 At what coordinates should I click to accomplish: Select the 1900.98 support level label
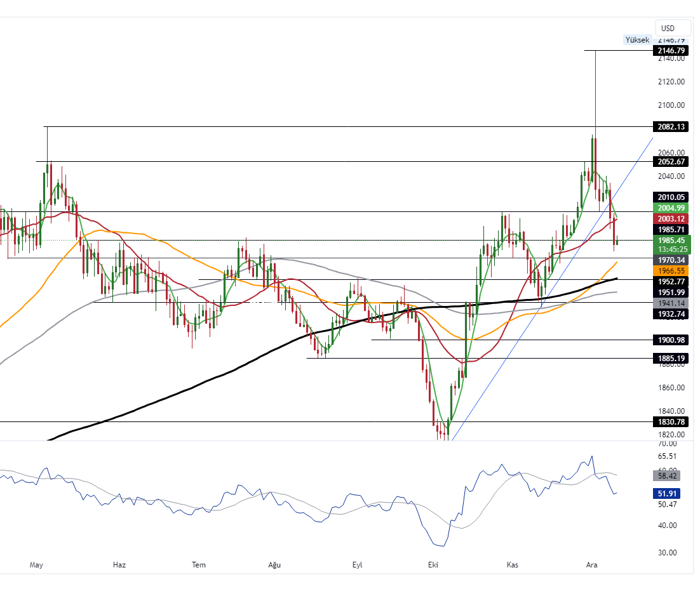pos(671,340)
